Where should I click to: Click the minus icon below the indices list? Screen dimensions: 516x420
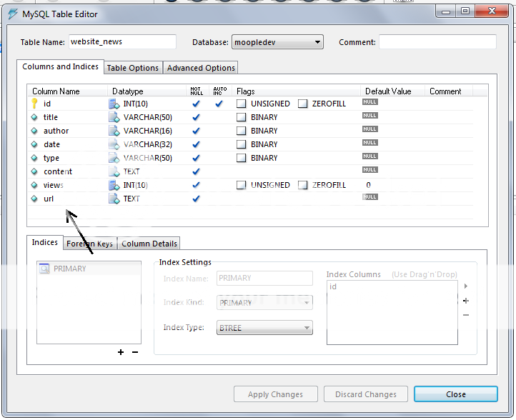[135, 352]
